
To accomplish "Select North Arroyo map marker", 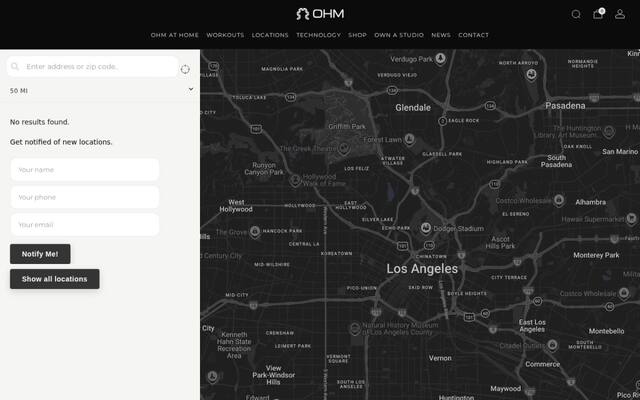I will click(531, 75).
